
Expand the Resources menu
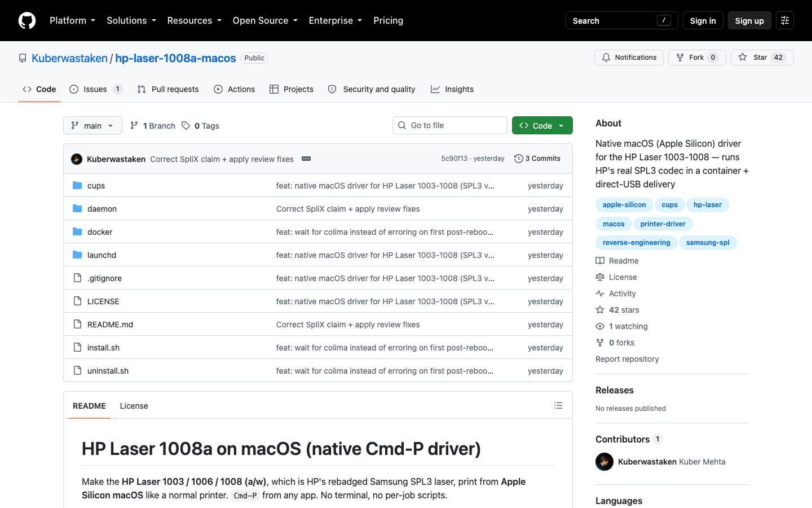coord(194,20)
